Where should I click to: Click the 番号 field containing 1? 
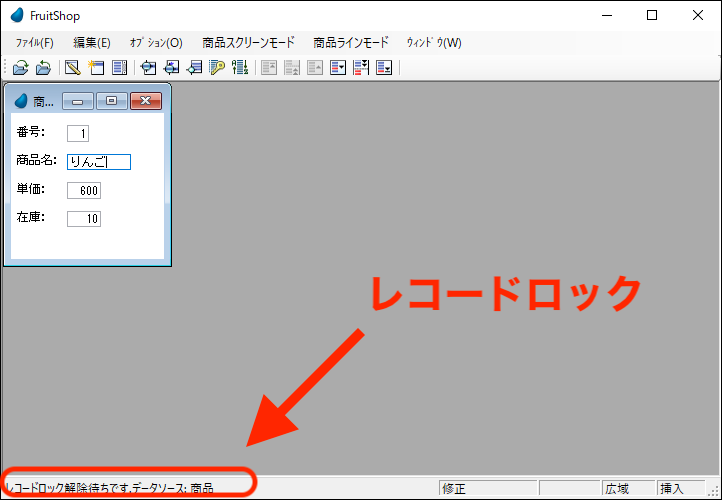[x=78, y=133]
